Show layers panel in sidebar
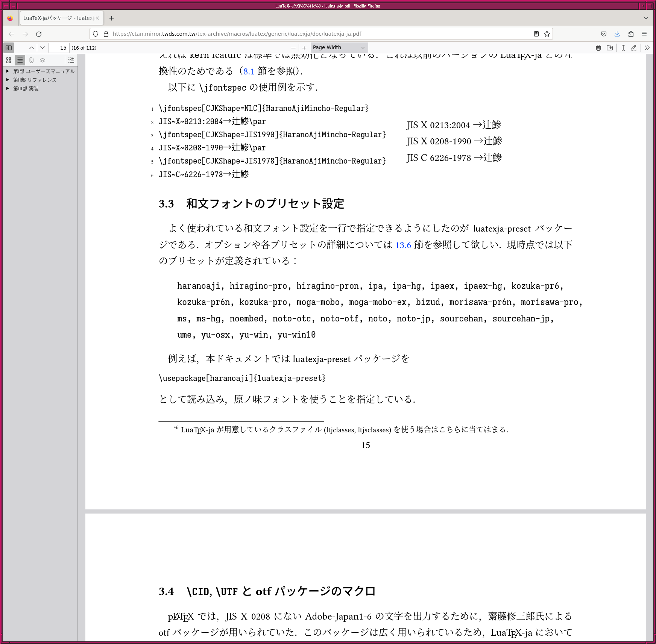Image resolution: width=656 pixels, height=644 pixels. 43,60
